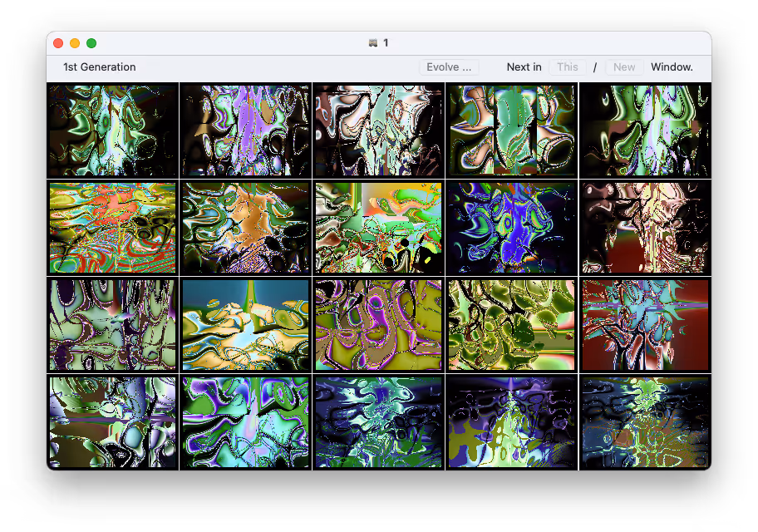Viewport: 758px width, 532px height.
Task: Select the white and brown swirl thumbnail on black
Action: pyautogui.click(x=378, y=131)
